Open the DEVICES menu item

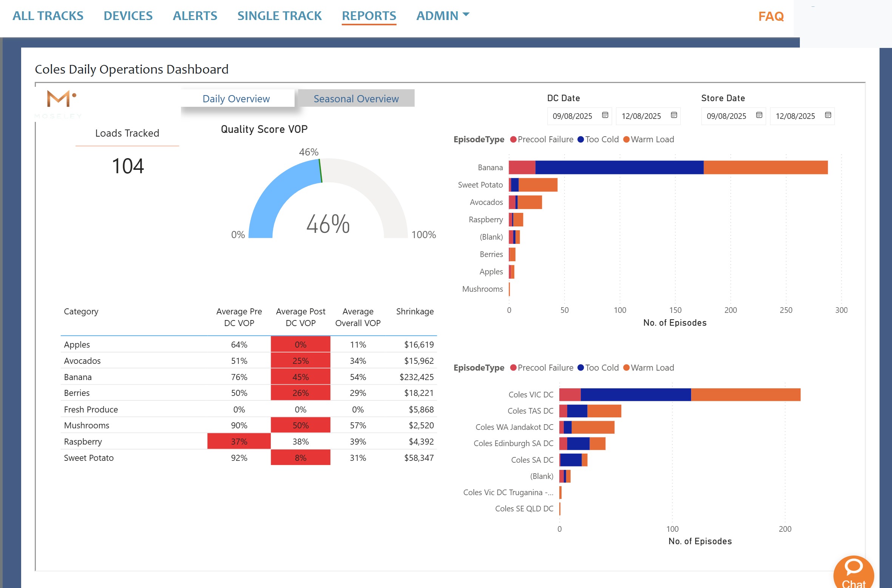[128, 16]
